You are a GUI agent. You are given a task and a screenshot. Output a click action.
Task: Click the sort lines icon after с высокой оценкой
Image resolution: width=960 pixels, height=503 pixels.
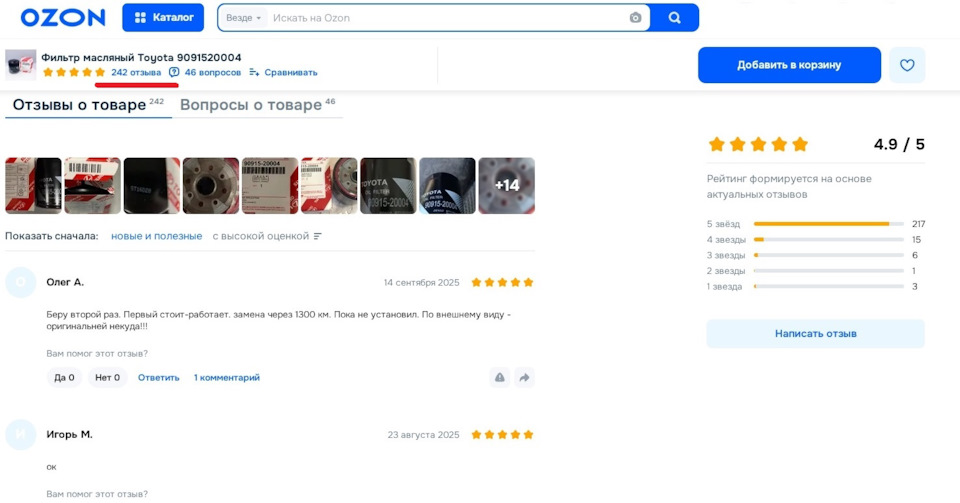317,236
